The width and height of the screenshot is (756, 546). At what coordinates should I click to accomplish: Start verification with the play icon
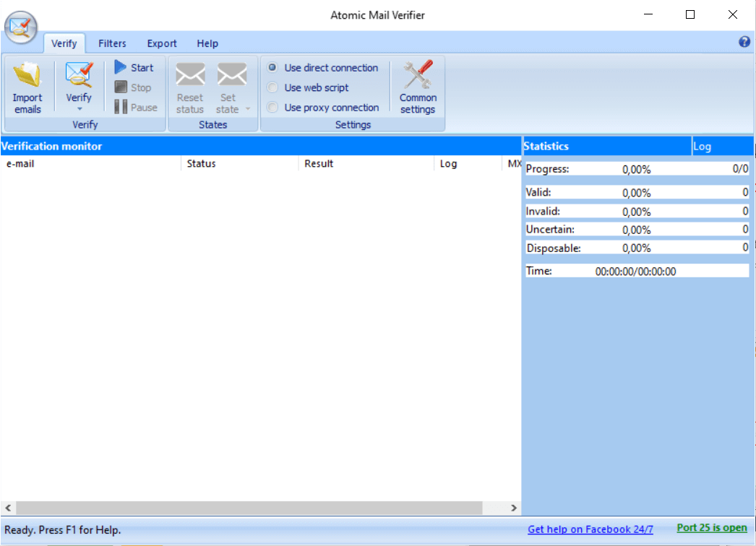click(x=121, y=67)
